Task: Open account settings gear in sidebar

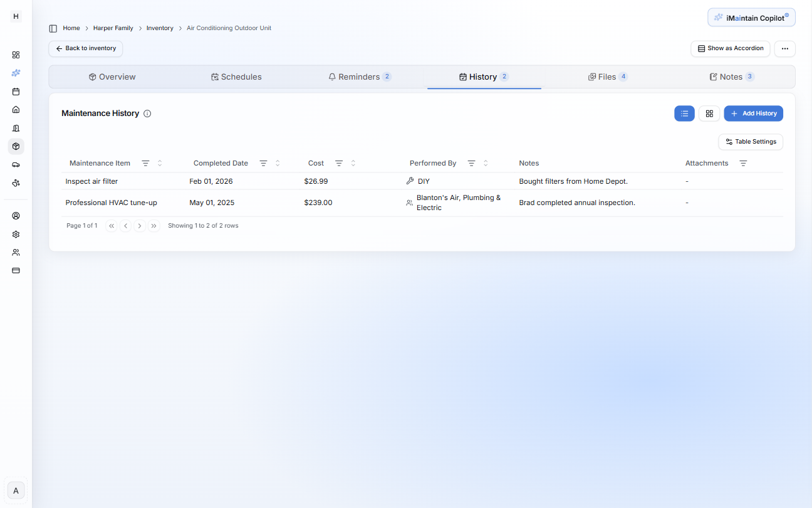Action: click(x=16, y=234)
